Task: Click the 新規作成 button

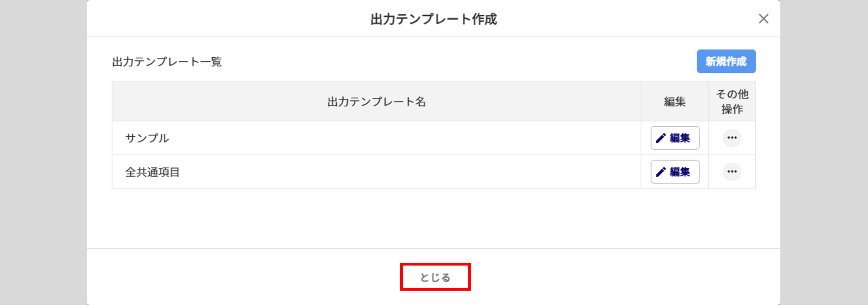Action: tap(726, 62)
